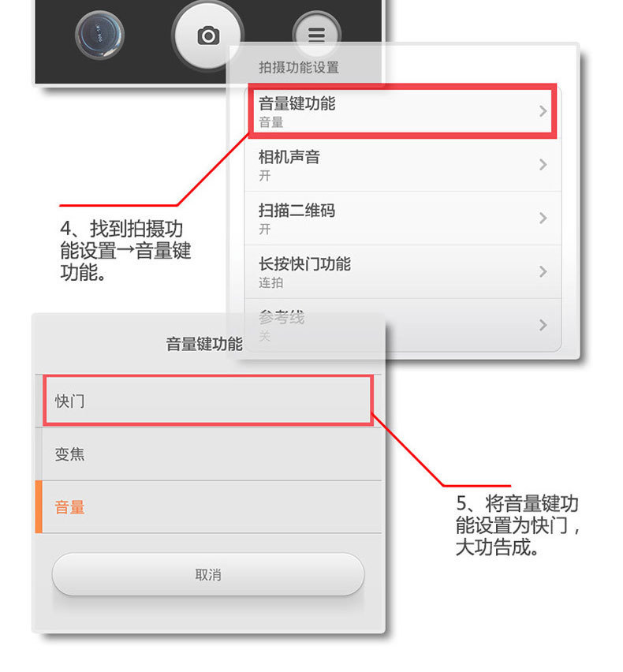This screenshot has width=623, height=672.
Task: Click chevron arrow beside 扫描二维码
Action: (543, 218)
